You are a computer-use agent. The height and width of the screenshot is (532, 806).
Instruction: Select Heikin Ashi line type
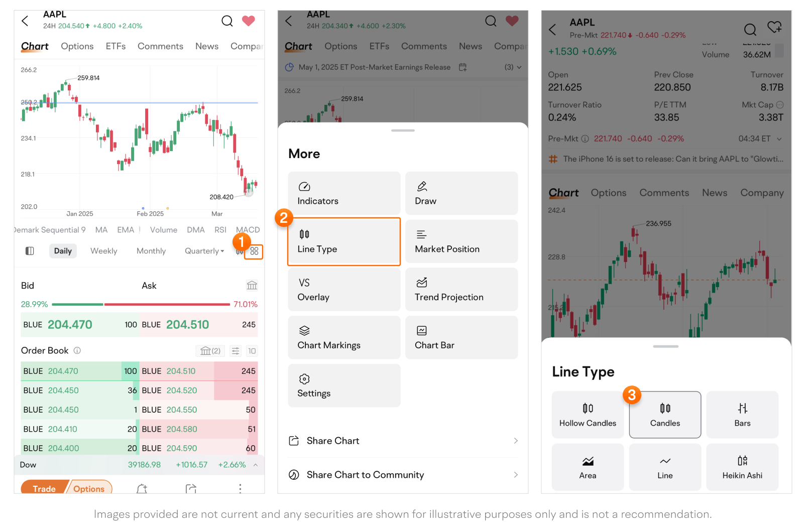pos(742,467)
